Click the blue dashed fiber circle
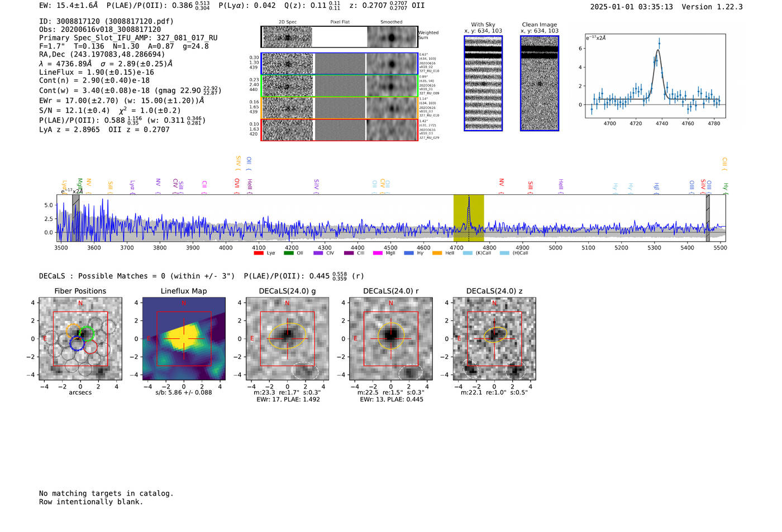Screen dimensions: 782x532 tap(77, 343)
